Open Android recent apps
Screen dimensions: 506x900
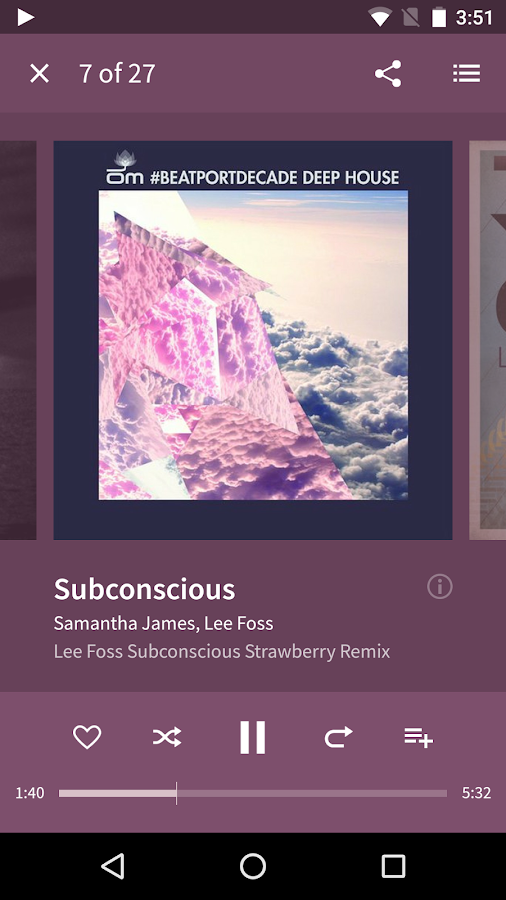pos(393,866)
